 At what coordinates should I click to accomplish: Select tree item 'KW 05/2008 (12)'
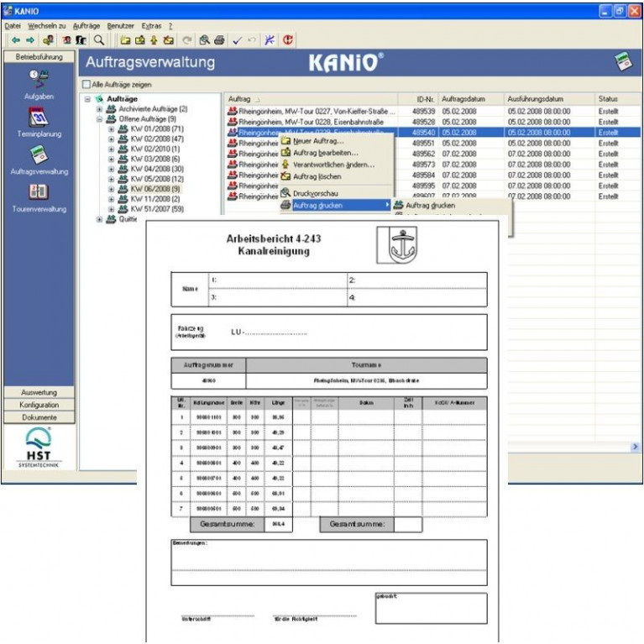(157, 179)
